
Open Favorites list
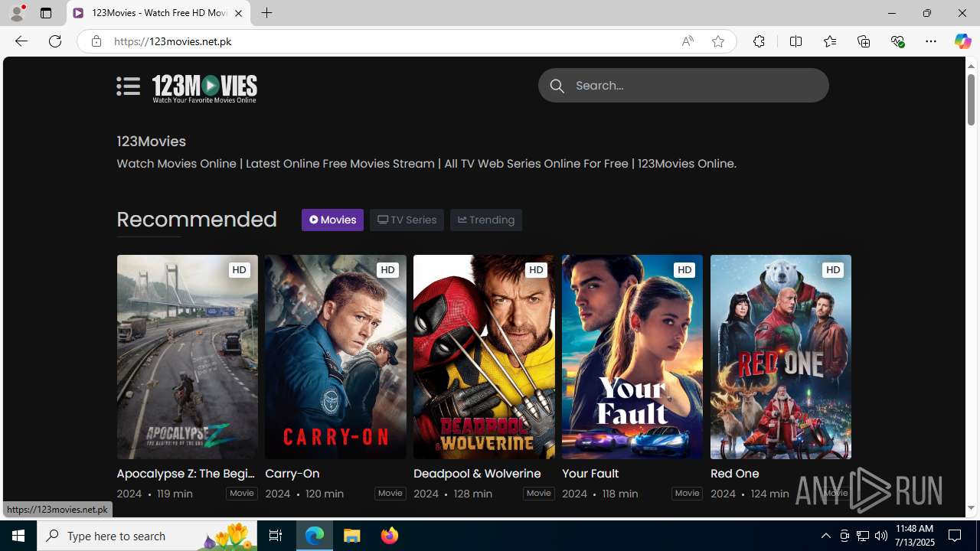829,41
